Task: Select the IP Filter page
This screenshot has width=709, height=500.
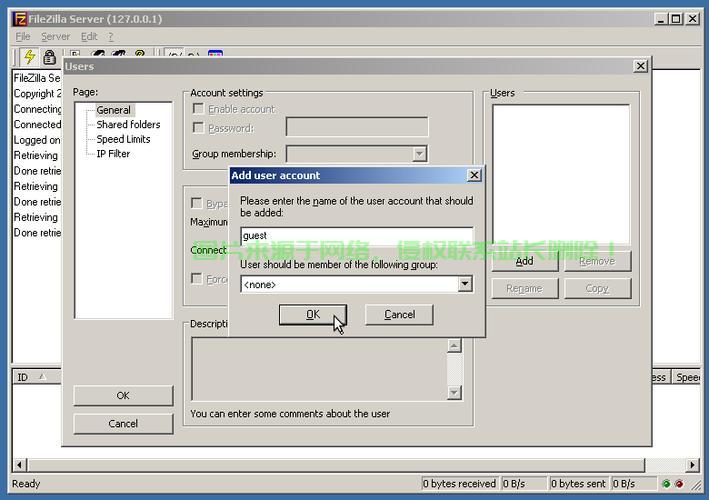Action: click(x=113, y=154)
